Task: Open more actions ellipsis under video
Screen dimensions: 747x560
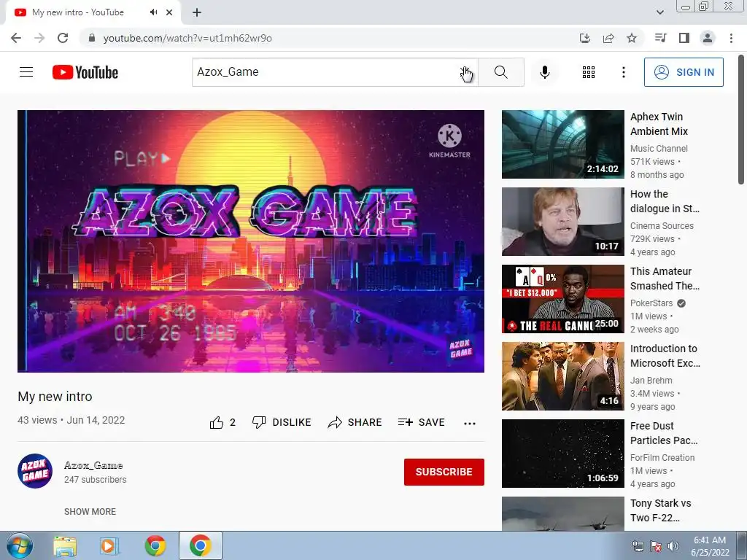Action: coord(469,424)
